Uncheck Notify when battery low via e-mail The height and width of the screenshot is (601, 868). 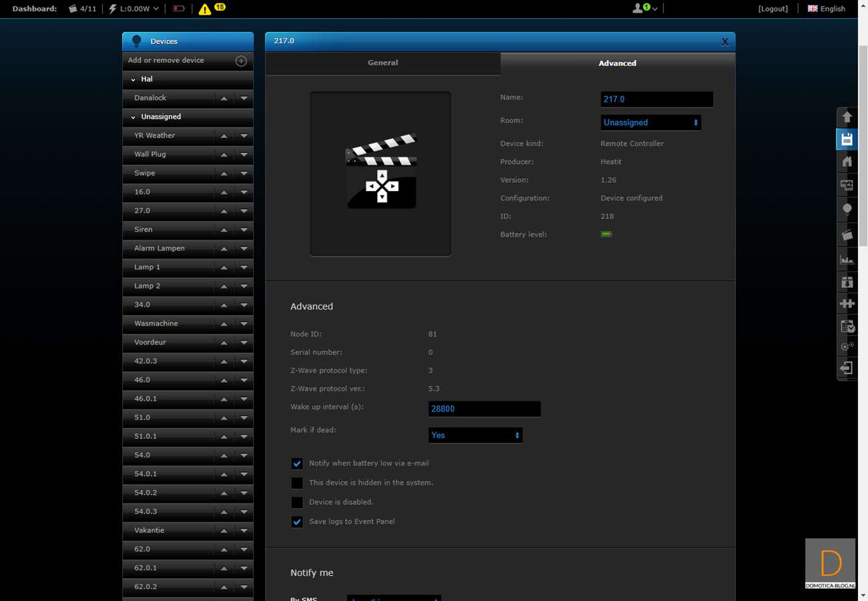tap(297, 463)
